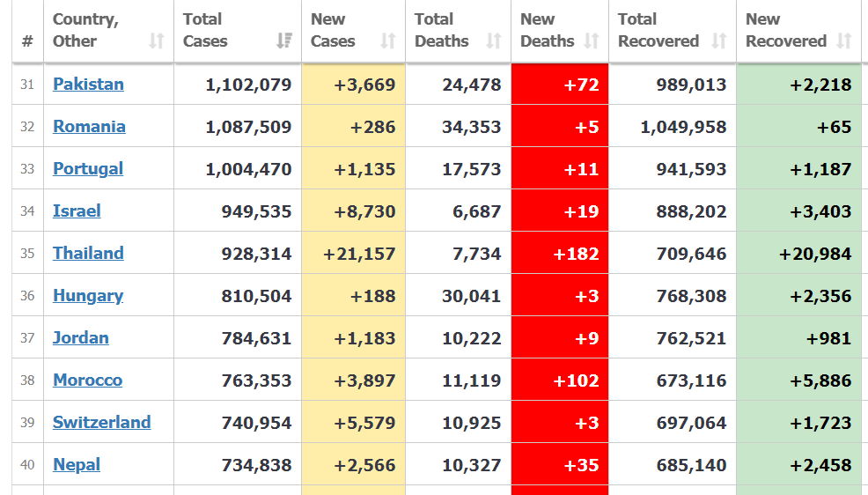Open the Jordan country link
The height and width of the screenshot is (495, 868).
click(x=81, y=337)
